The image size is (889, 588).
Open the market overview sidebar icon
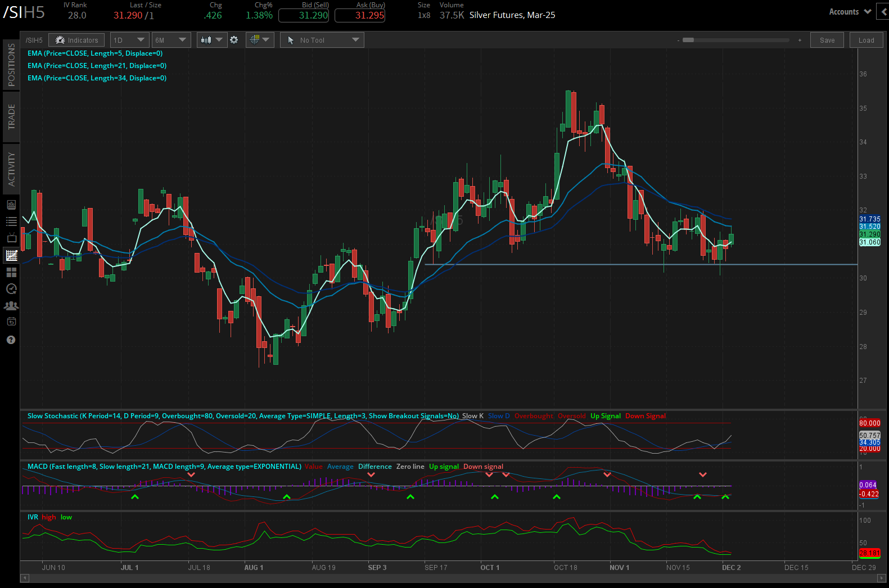11,205
